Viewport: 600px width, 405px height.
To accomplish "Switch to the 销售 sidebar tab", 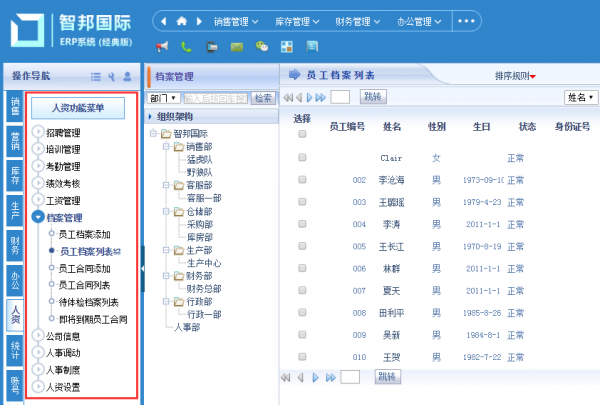I will tap(15, 107).
